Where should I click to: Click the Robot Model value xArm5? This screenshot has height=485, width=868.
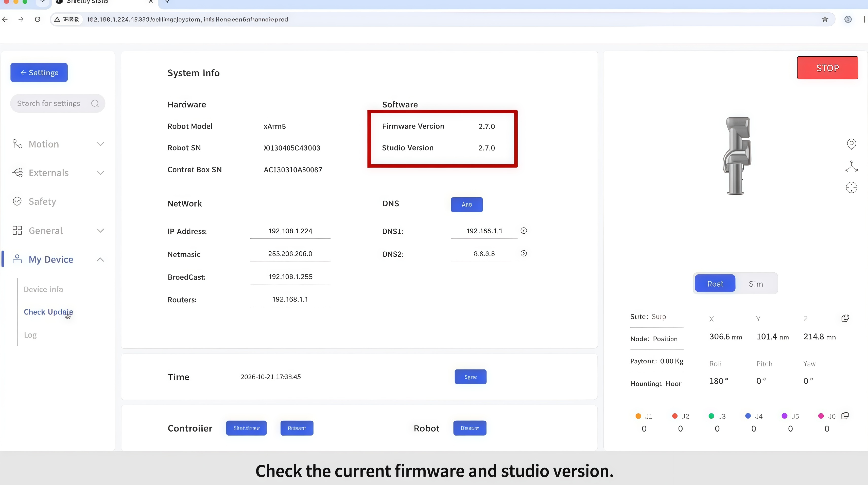pos(275,126)
